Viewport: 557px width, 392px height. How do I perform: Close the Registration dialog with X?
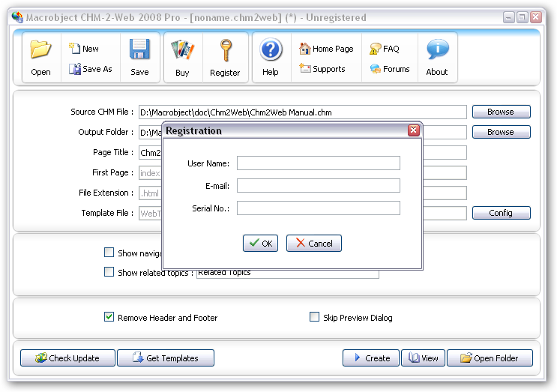click(413, 130)
